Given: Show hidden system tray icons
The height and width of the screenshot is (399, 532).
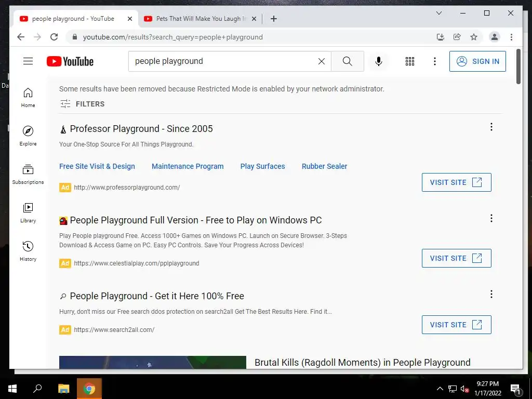Looking at the screenshot, I should [x=440, y=389].
